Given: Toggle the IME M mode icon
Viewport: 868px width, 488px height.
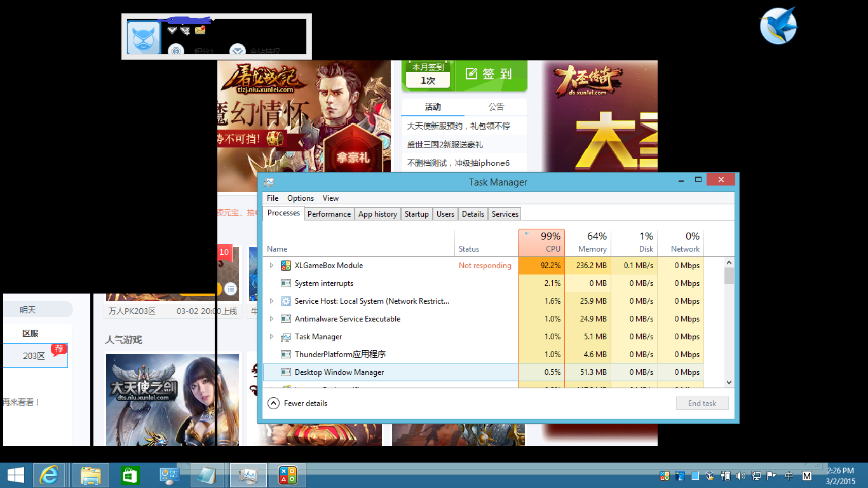Looking at the screenshot, I should coord(807,475).
